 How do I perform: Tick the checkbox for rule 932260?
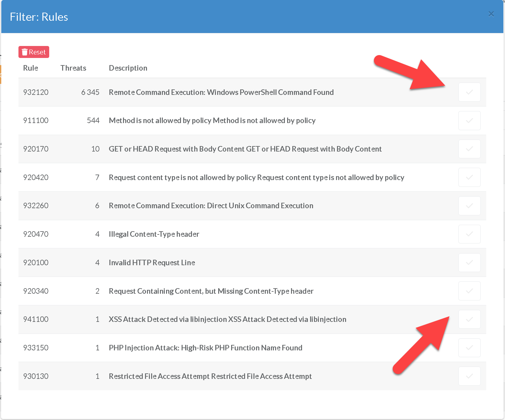coord(469,206)
